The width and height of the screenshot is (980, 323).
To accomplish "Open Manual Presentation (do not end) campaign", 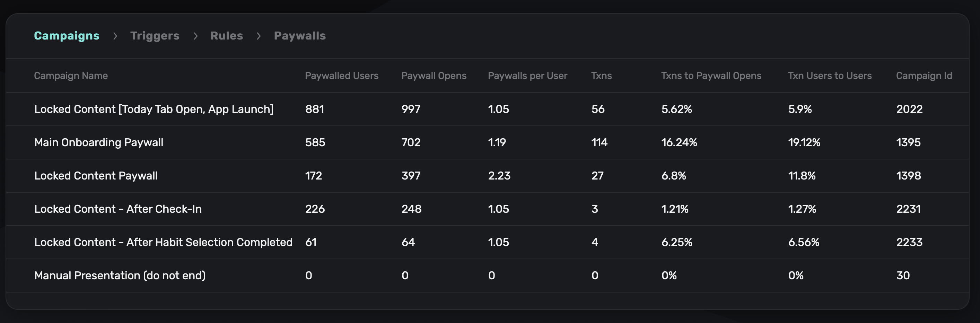I will (x=120, y=276).
